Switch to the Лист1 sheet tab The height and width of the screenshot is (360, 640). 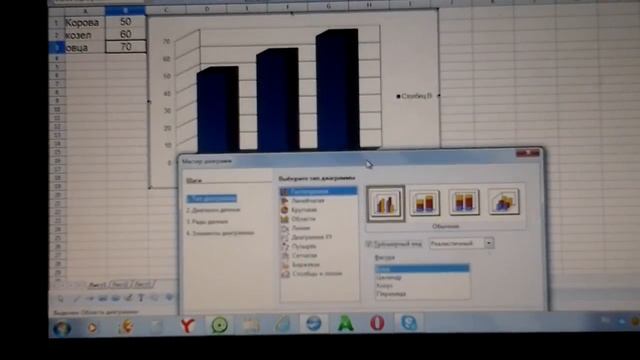click(98, 284)
